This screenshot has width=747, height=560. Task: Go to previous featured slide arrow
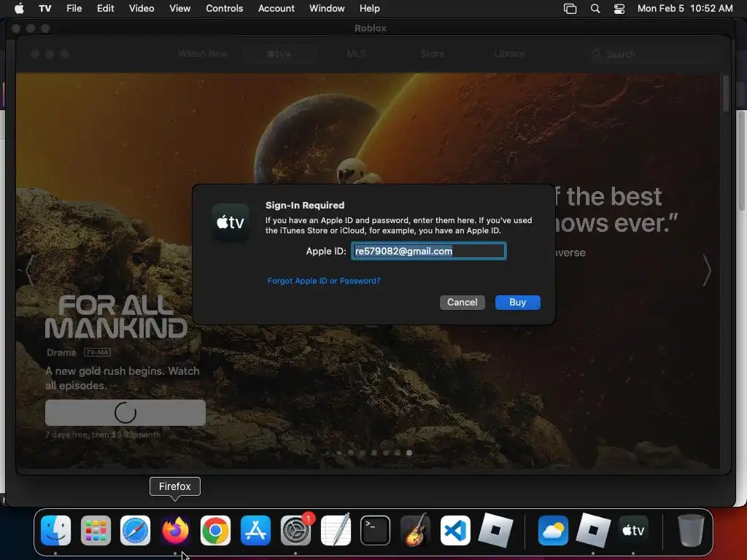29,270
